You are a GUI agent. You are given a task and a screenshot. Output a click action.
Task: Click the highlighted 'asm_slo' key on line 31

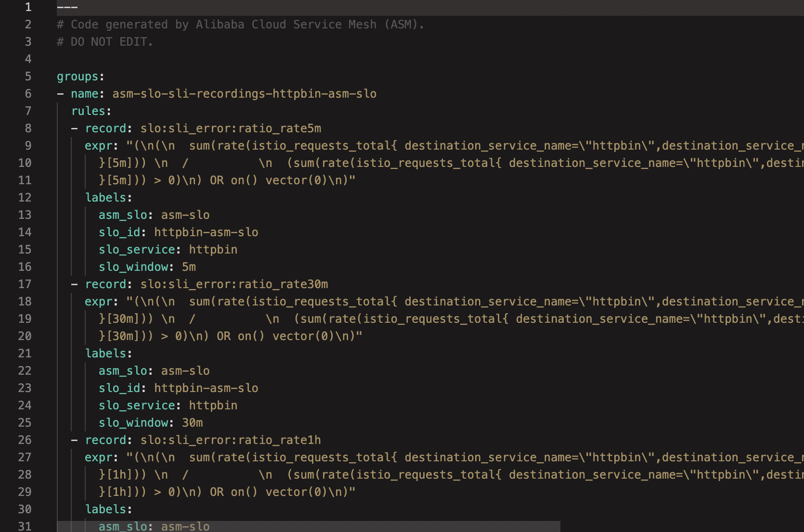coord(123,526)
